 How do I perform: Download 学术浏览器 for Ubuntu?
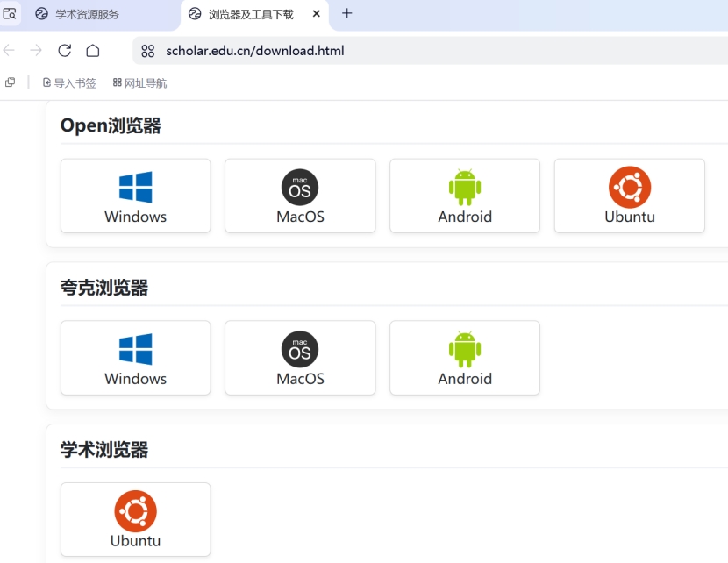click(x=136, y=520)
